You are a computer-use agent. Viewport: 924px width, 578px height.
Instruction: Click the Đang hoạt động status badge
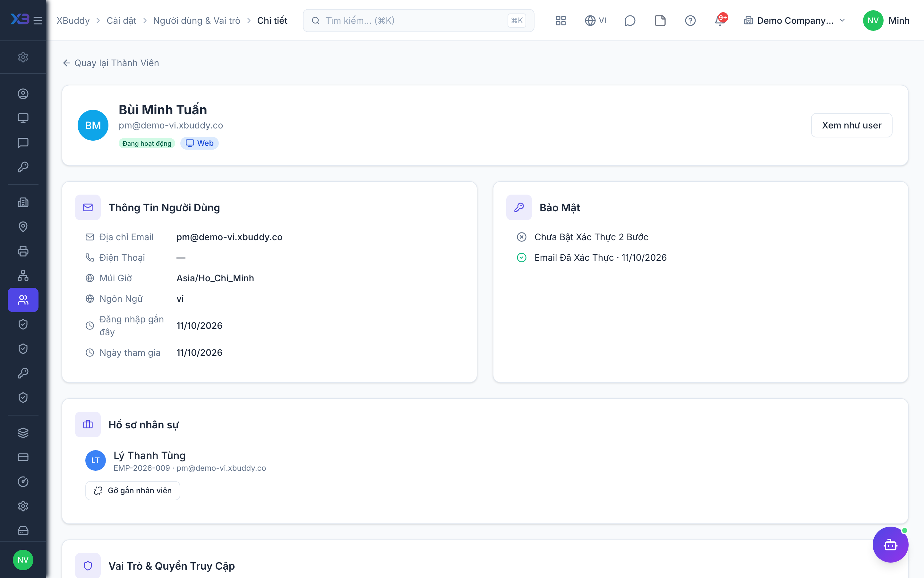pyautogui.click(x=147, y=143)
